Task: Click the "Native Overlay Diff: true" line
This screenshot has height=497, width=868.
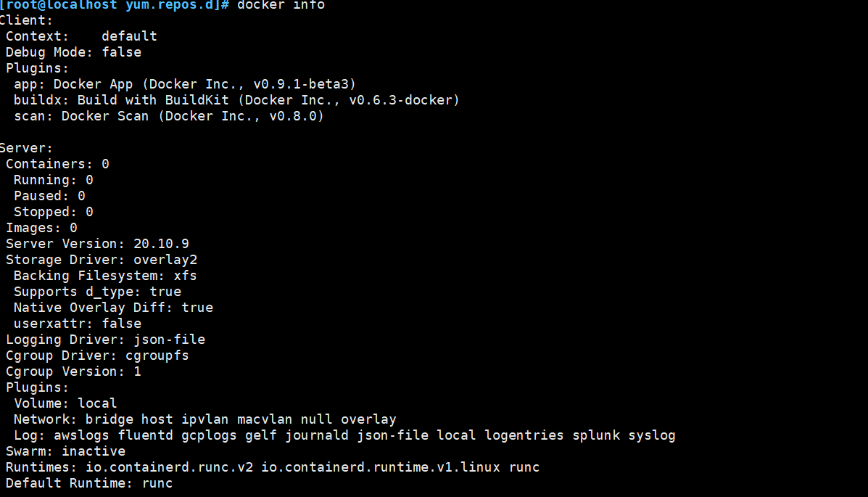Action: coord(113,308)
